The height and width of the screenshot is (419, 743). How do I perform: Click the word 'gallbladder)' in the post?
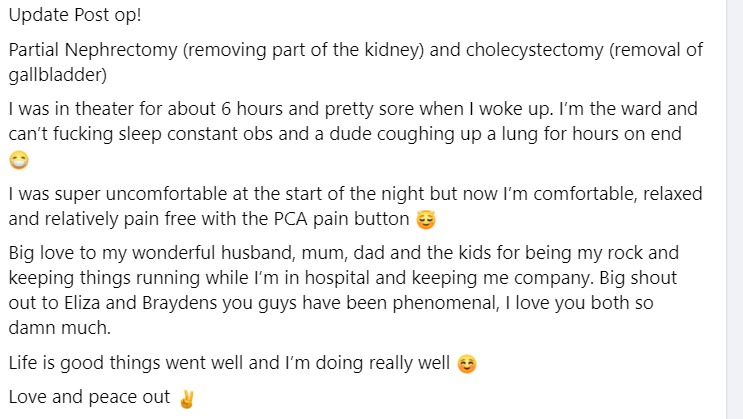tap(58, 75)
